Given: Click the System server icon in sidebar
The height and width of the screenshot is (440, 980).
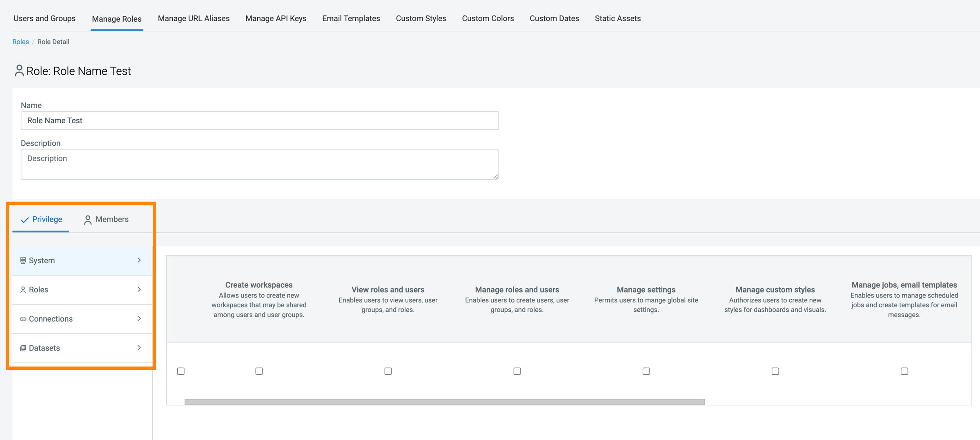Looking at the screenshot, I should click(x=23, y=260).
